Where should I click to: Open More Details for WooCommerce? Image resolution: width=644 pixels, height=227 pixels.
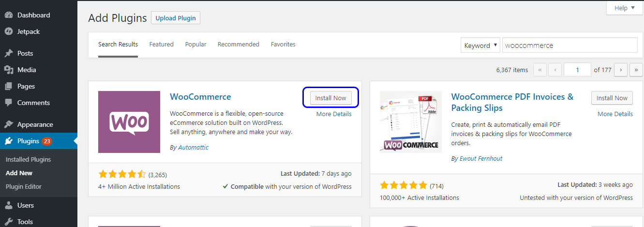pyautogui.click(x=334, y=114)
